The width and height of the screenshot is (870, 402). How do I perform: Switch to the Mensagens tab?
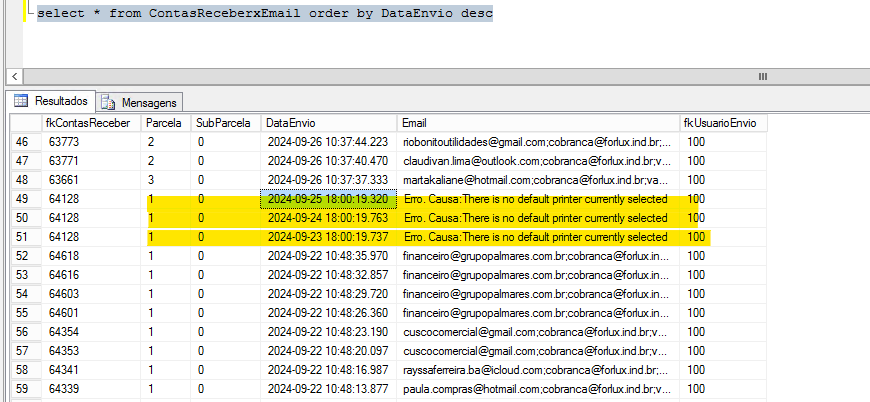coord(148,102)
